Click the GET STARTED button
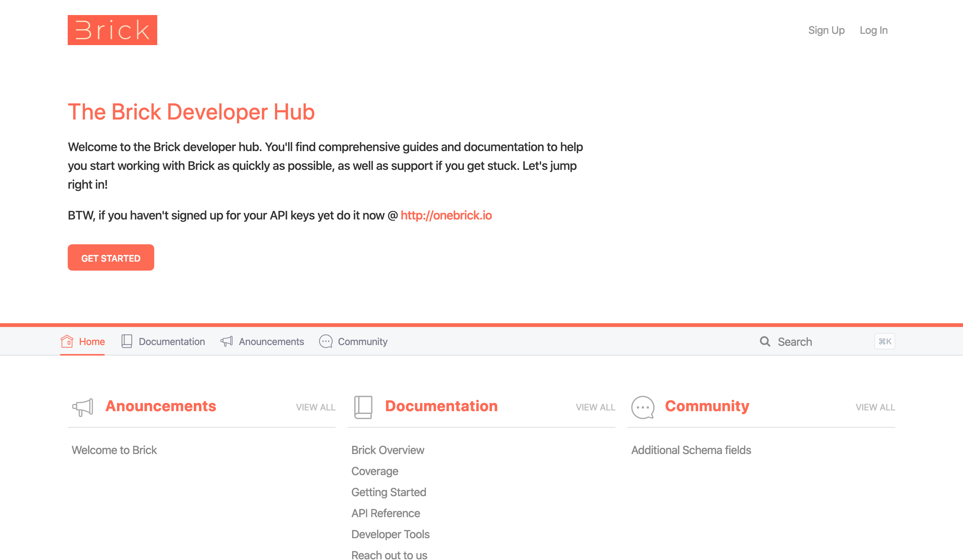 pyautogui.click(x=111, y=258)
